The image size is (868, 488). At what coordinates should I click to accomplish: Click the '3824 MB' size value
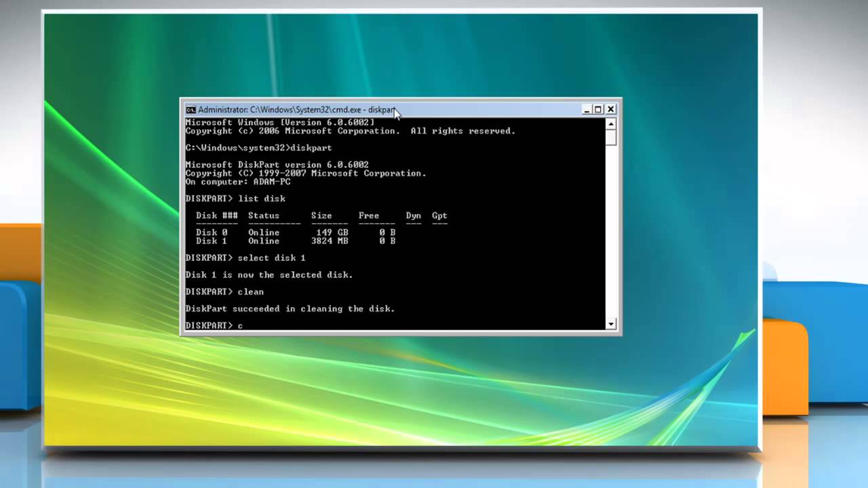click(330, 241)
